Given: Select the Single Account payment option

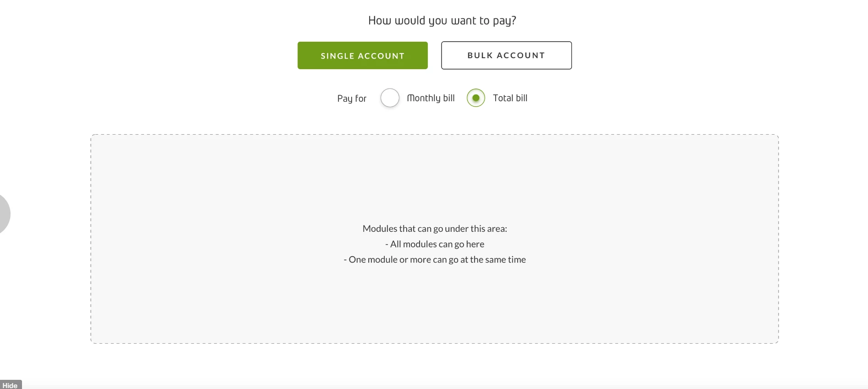Looking at the screenshot, I should click(x=362, y=55).
